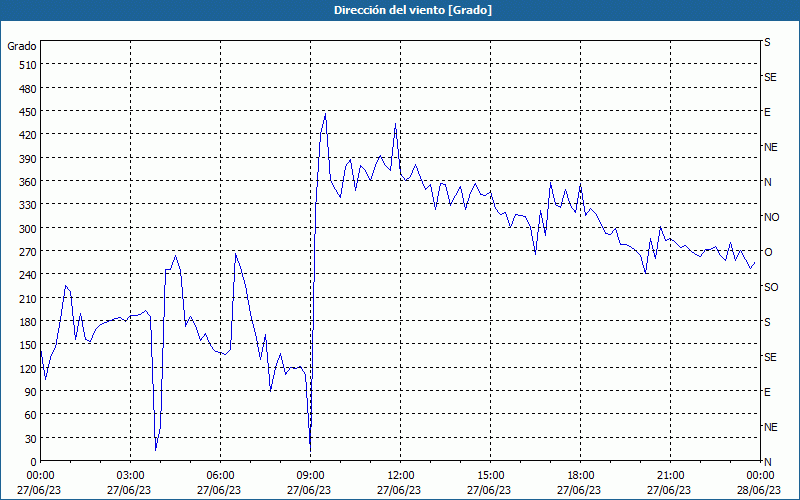Select the 12:00 time label on the x-axis

pos(401,476)
